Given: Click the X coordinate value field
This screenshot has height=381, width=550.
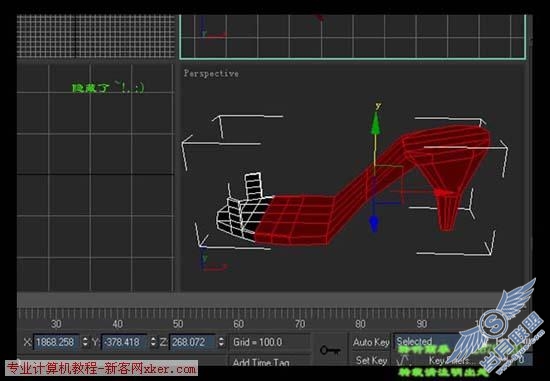Looking at the screenshot, I should 56,342.
